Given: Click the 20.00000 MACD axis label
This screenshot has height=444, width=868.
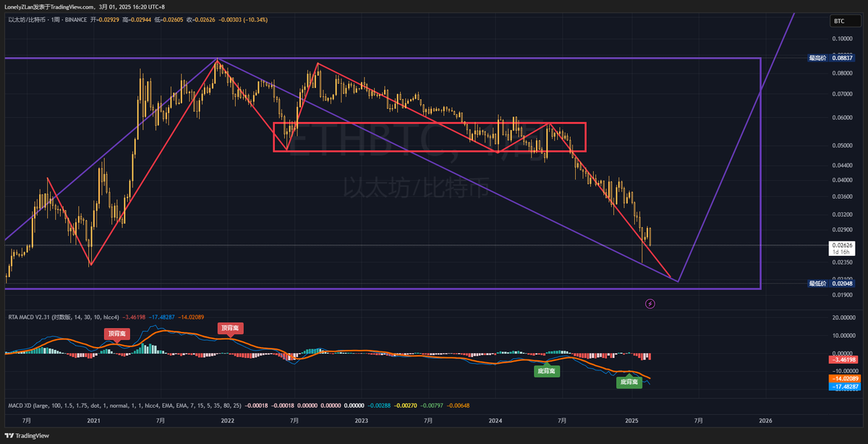Looking at the screenshot, I should pos(843,317).
